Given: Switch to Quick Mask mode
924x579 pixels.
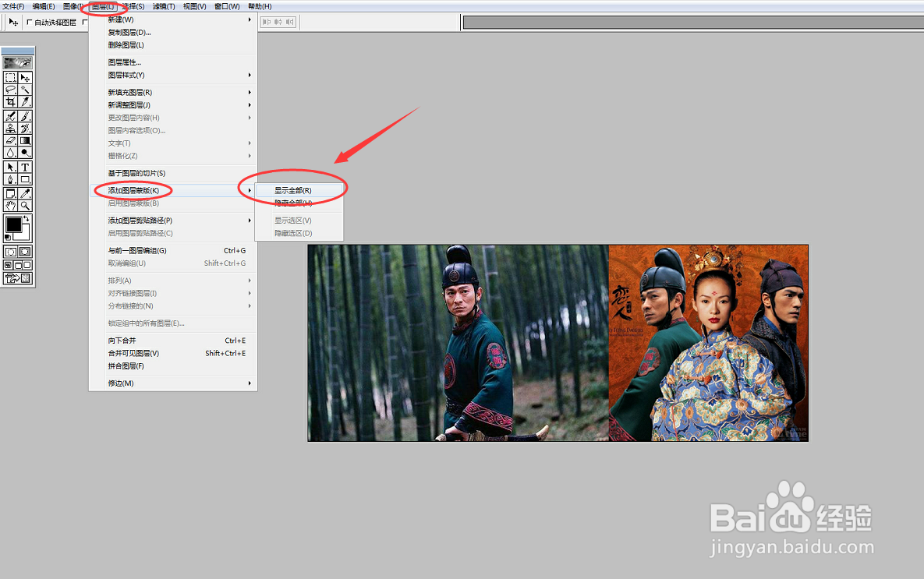Looking at the screenshot, I should [x=25, y=252].
